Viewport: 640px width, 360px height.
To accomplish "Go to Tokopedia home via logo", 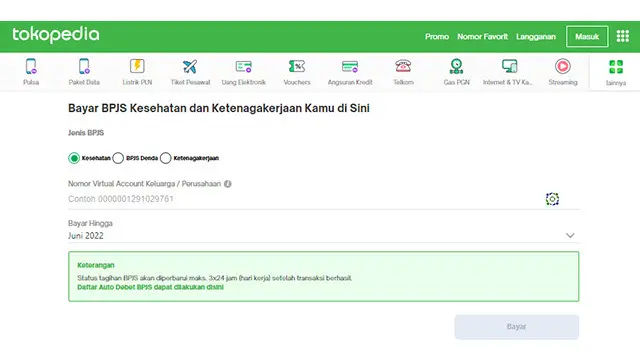I will click(56, 35).
